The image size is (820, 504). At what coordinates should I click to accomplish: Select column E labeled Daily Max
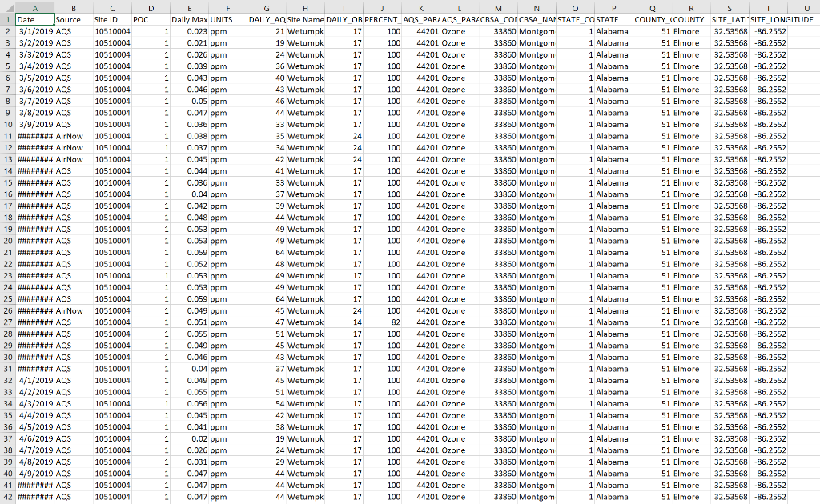pyautogui.click(x=190, y=8)
